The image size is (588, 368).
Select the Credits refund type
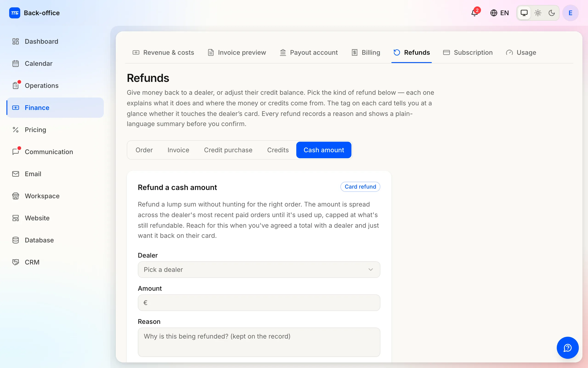278,150
